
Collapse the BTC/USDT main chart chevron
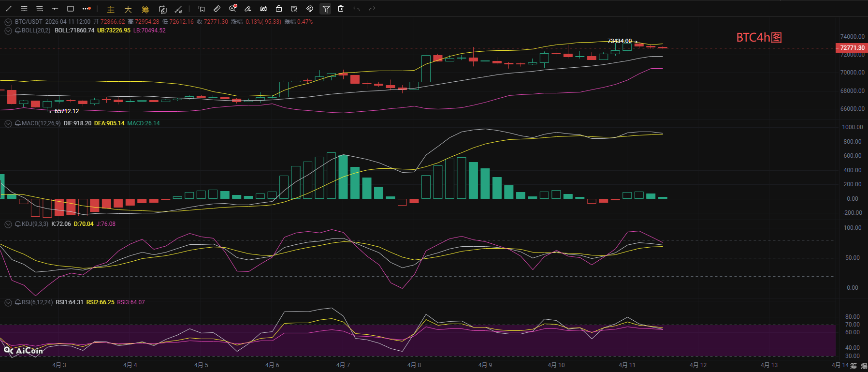8,22
